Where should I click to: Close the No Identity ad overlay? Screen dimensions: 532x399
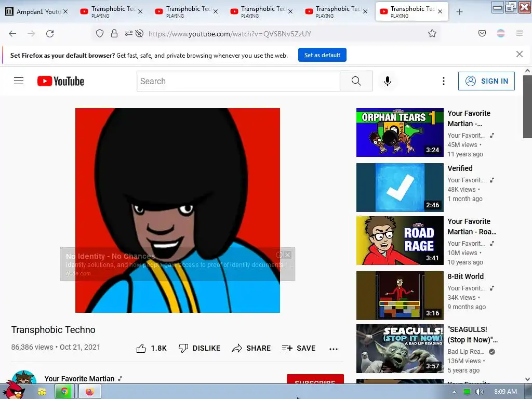288,255
